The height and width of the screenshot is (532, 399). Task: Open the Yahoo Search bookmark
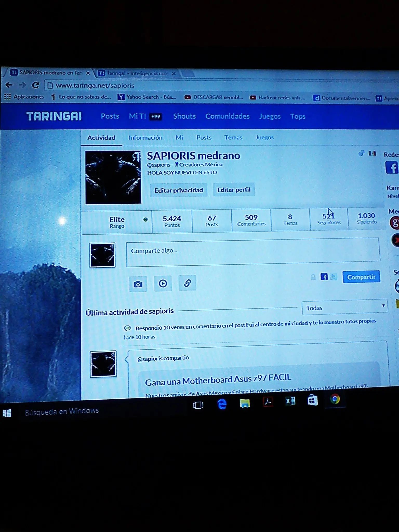pos(147,97)
